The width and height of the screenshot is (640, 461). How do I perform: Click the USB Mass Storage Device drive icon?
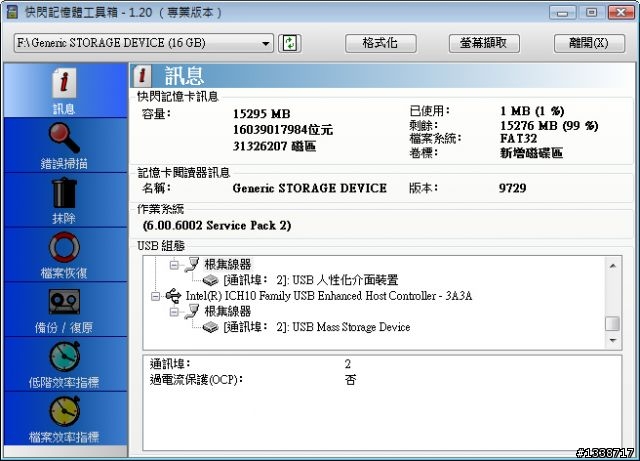tap(211, 327)
